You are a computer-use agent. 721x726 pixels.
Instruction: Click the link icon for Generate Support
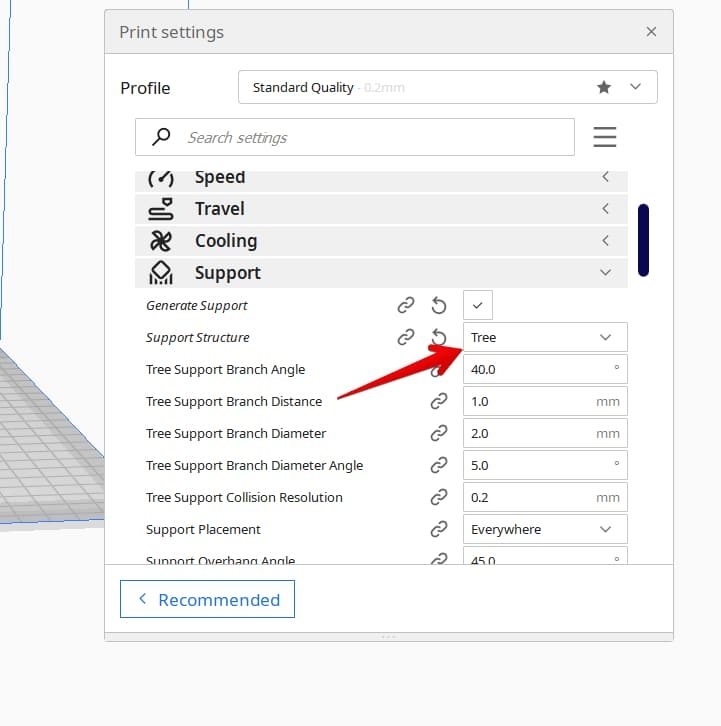click(406, 305)
